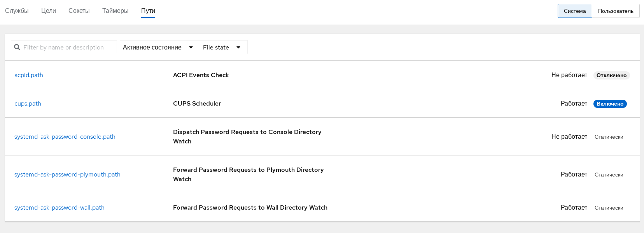Go to the Сокеты tab

pyautogui.click(x=79, y=11)
